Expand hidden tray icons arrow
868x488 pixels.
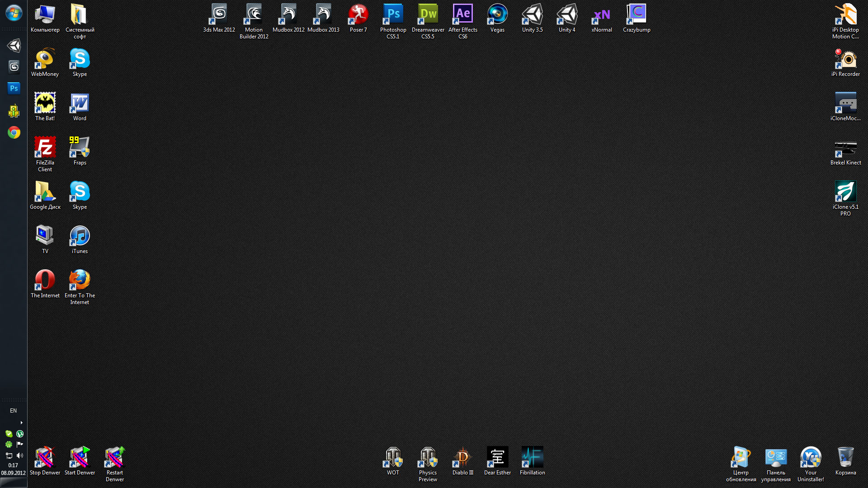pyautogui.click(x=21, y=422)
